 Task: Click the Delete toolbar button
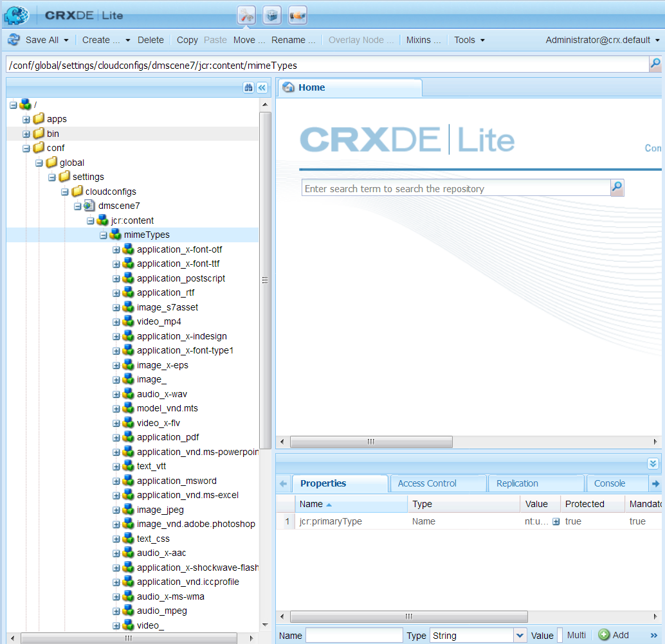(150, 40)
